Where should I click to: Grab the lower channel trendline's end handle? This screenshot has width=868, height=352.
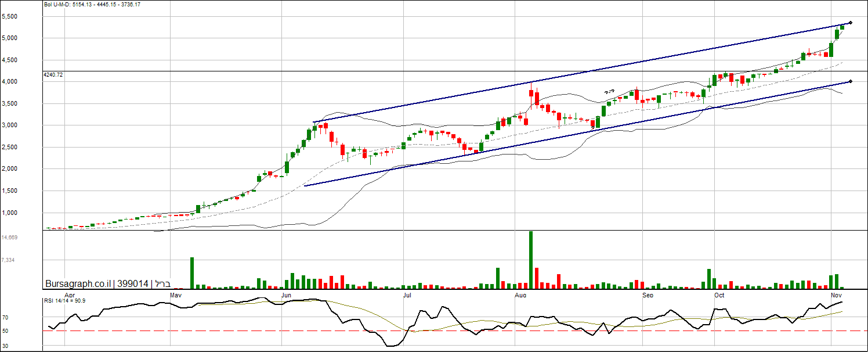pyautogui.click(x=850, y=81)
